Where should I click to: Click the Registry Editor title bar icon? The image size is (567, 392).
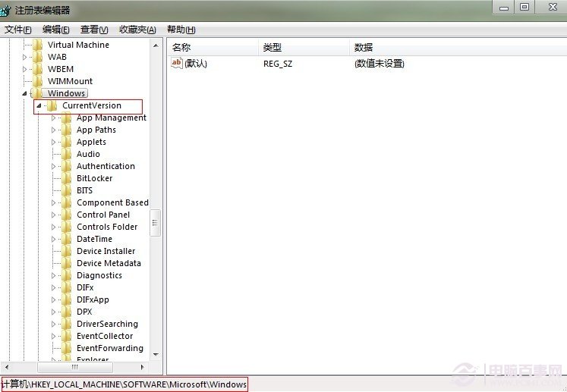point(5,10)
